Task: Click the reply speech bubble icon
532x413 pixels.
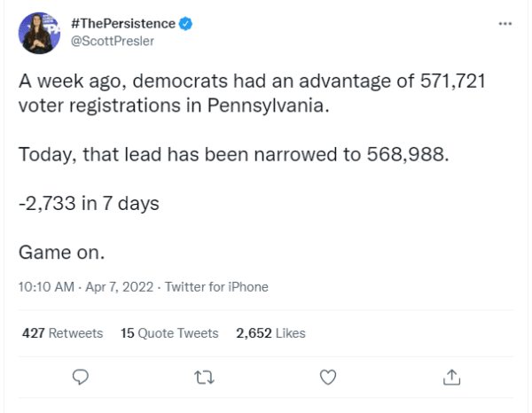Action: (81, 377)
